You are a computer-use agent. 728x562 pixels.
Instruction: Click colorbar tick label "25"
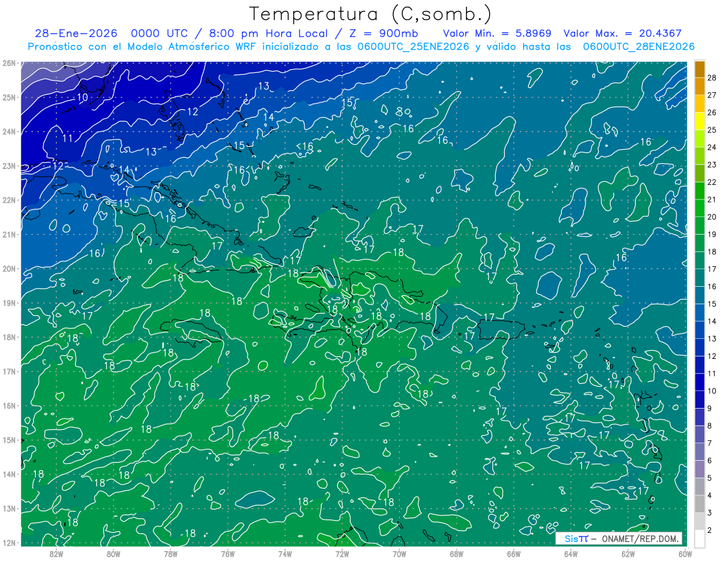(x=712, y=130)
